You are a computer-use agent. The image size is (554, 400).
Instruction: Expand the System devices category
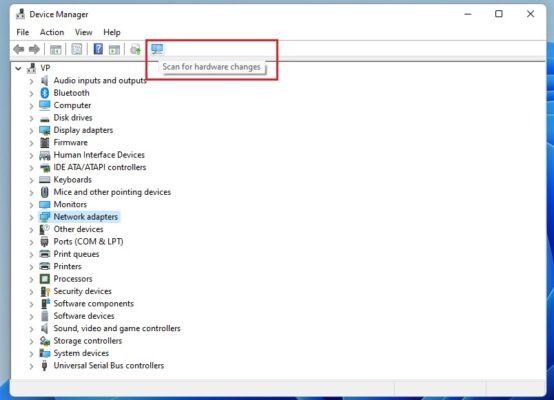tap(31, 354)
